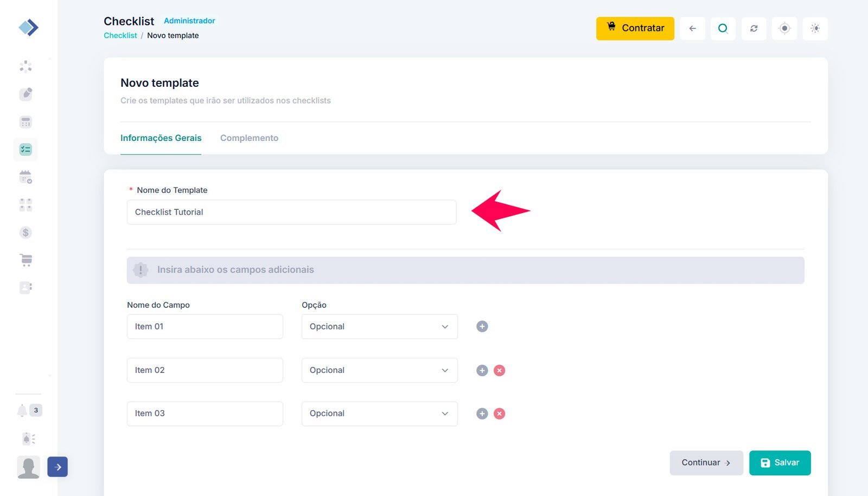Viewport: 868px width, 496px height.
Task: Add a row after Item 01
Action: click(482, 326)
